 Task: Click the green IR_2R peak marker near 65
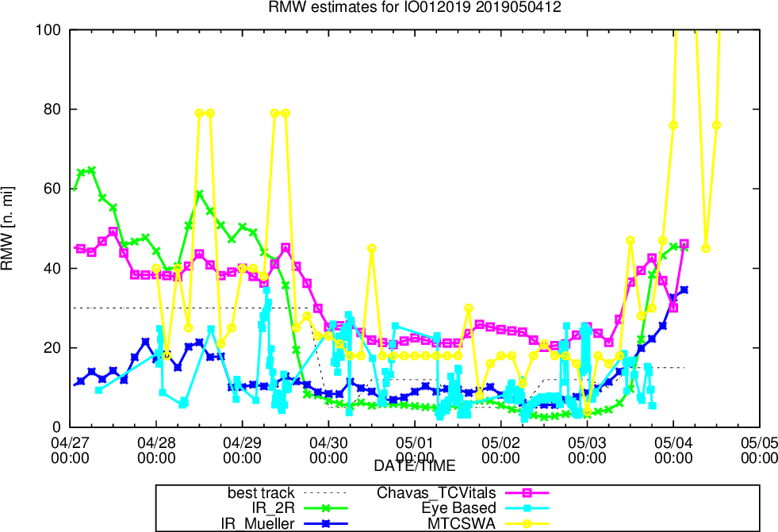[91, 170]
